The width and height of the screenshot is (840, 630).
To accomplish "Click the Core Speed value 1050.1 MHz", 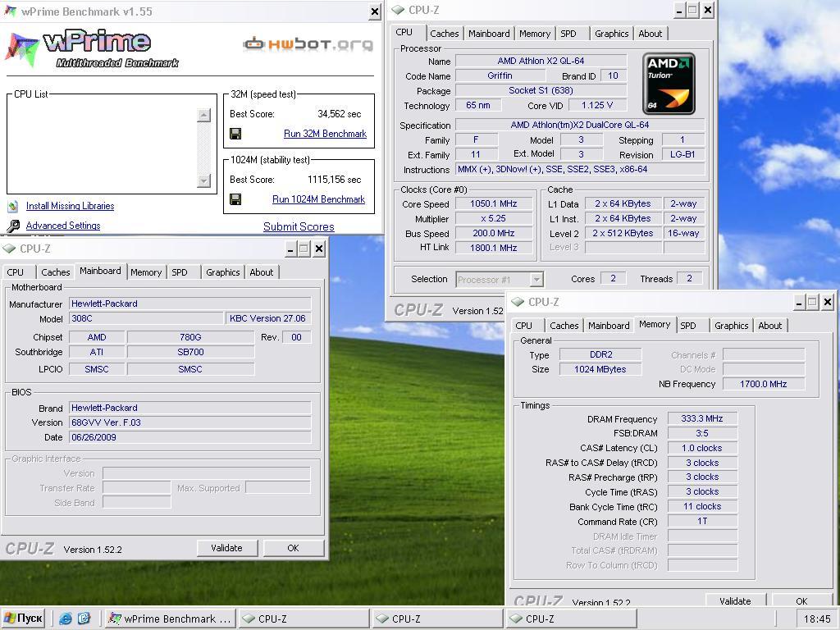I will click(493, 203).
